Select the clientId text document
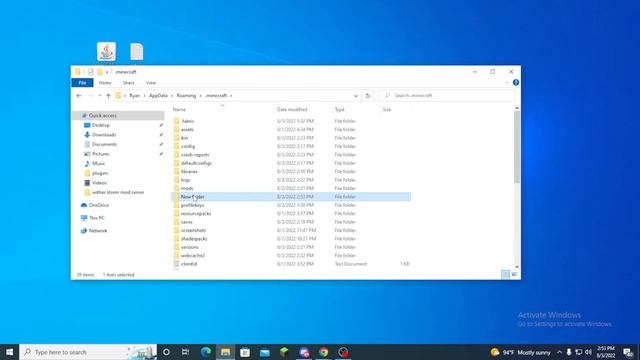This screenshot has height=360, width=640. 291,264
